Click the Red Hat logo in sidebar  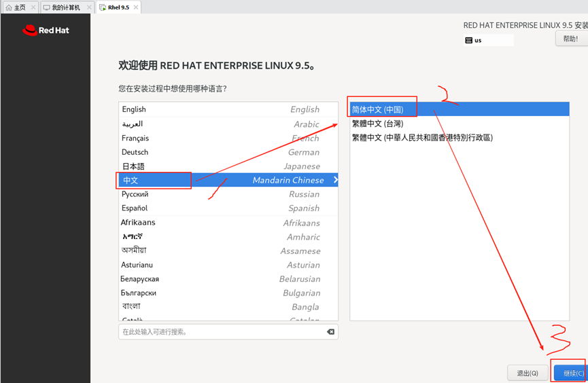click(x=46, y=31)
